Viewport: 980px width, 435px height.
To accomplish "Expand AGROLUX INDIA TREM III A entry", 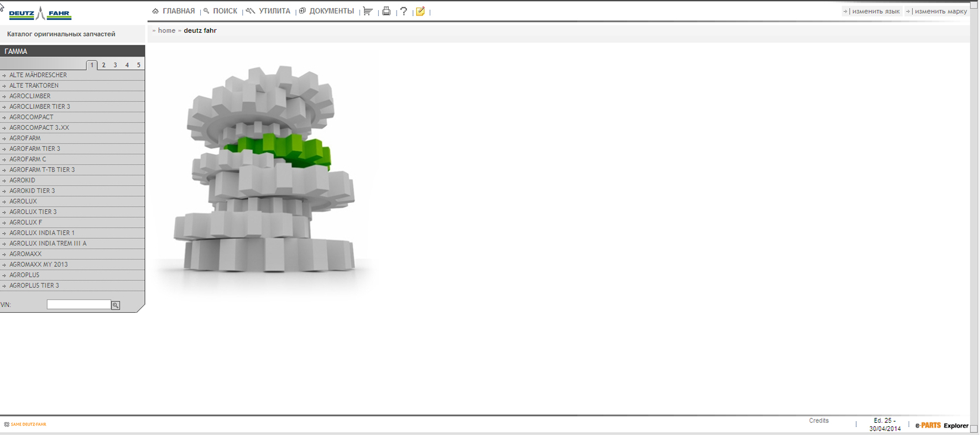I will pos(48,244).
